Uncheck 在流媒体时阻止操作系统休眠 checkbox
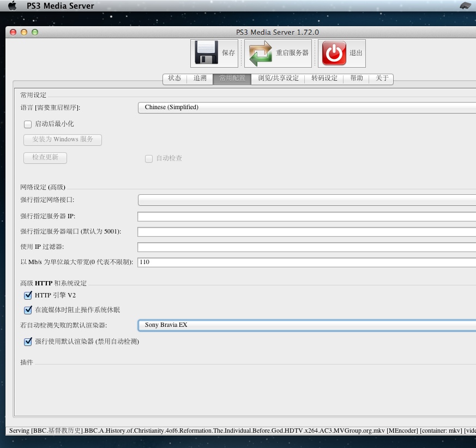 28,310
